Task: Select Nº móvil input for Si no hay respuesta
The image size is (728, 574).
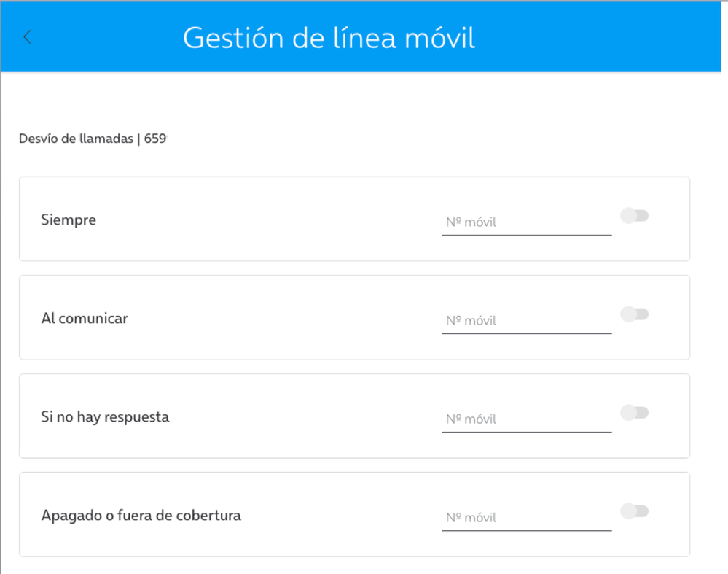Action: click(x=526, y=419)
